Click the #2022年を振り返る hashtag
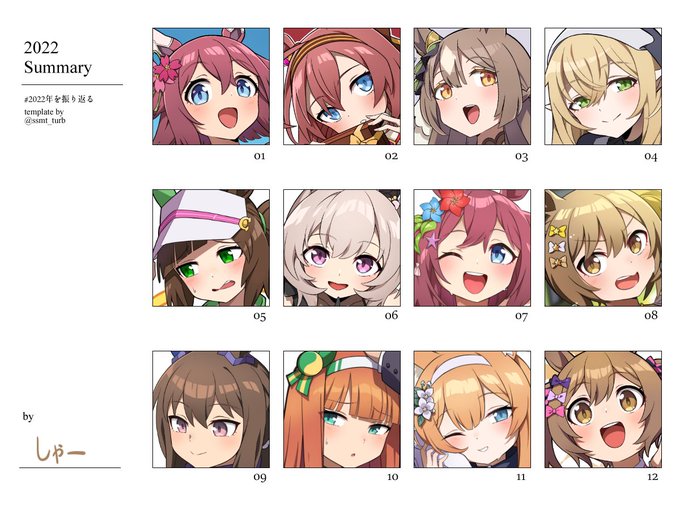 (59, 99)
